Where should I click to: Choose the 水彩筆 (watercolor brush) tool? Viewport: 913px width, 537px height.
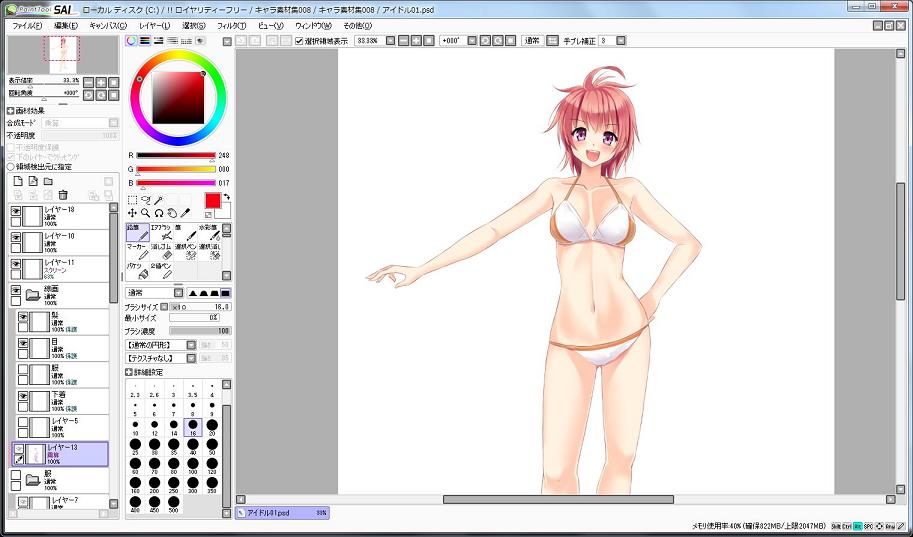(x=208, y=233)
